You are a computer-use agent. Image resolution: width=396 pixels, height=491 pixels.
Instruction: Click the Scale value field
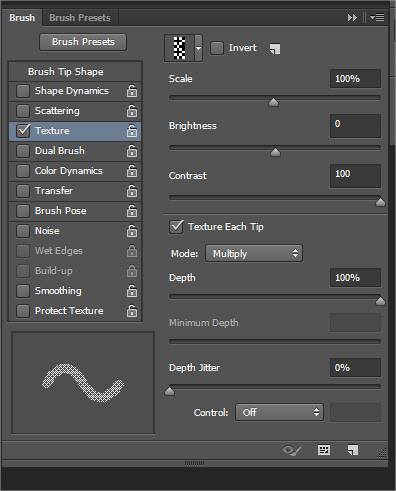[x=355, y=79]
